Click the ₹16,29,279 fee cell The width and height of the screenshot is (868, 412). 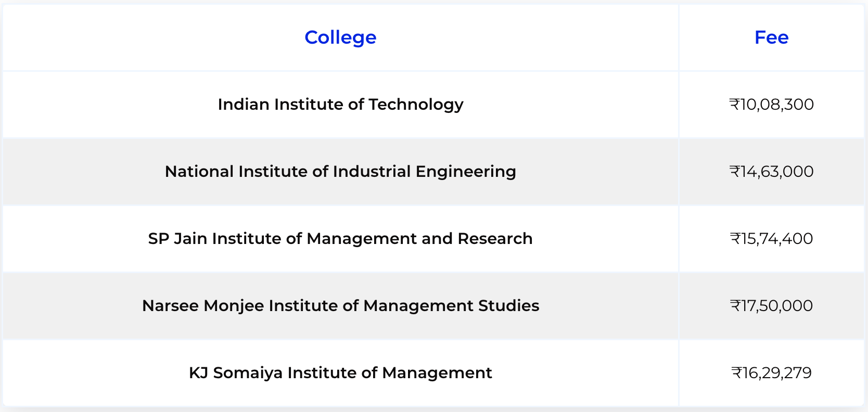[771, 373]
